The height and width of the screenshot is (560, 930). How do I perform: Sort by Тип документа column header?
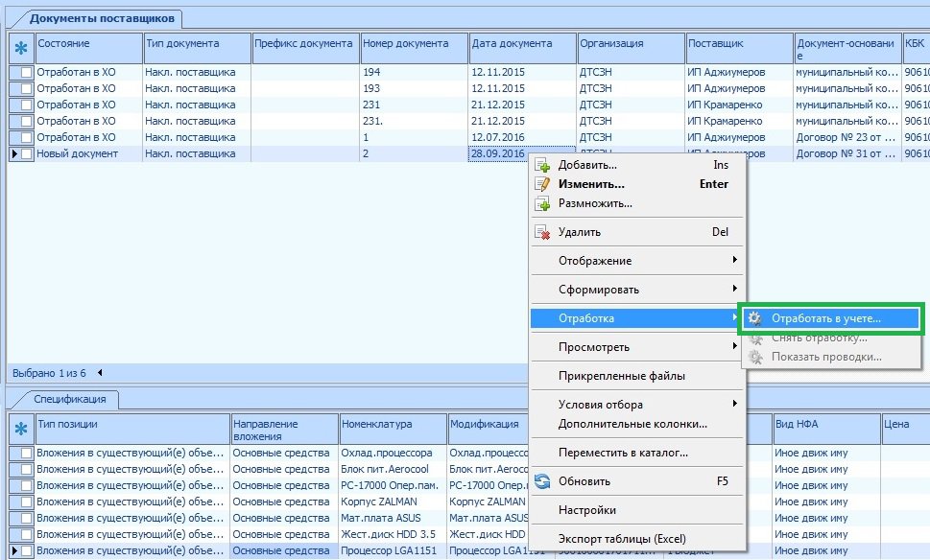click(198, 48)
